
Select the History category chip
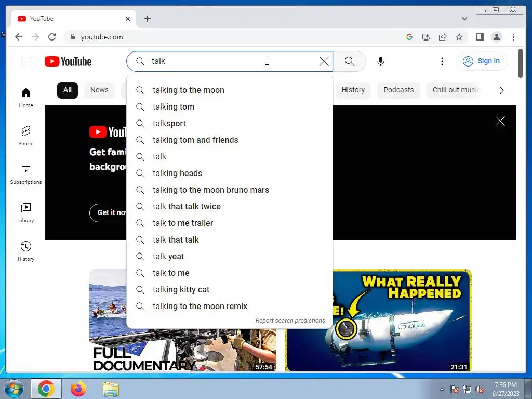pos(353,90)
